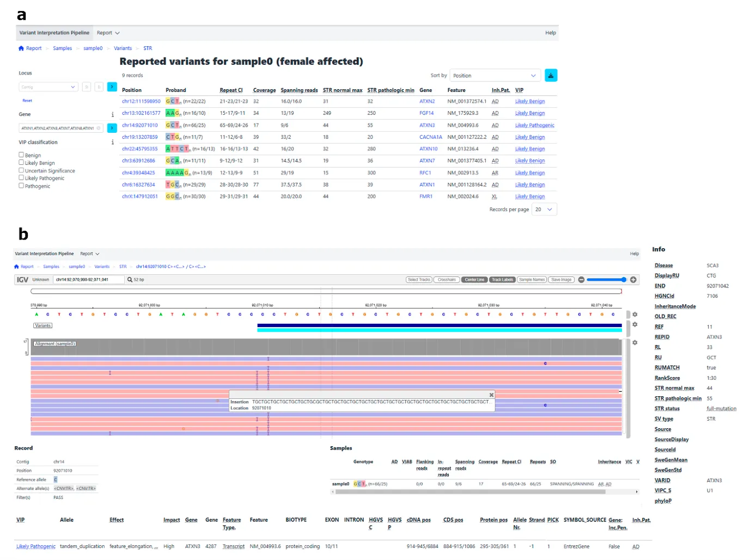The image size is (750, 560).
Task: Click the Save Image button in IGV
Action: (x=561, y=280)
